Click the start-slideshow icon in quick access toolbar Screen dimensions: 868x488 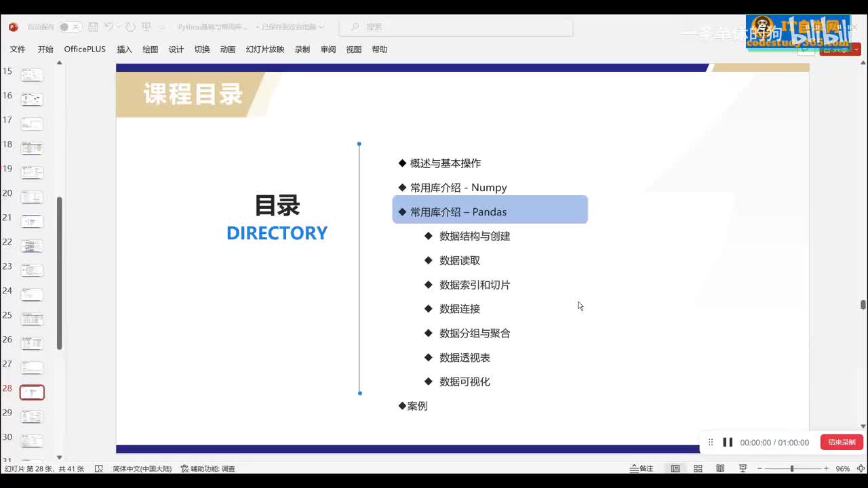(x=146, y=27)
